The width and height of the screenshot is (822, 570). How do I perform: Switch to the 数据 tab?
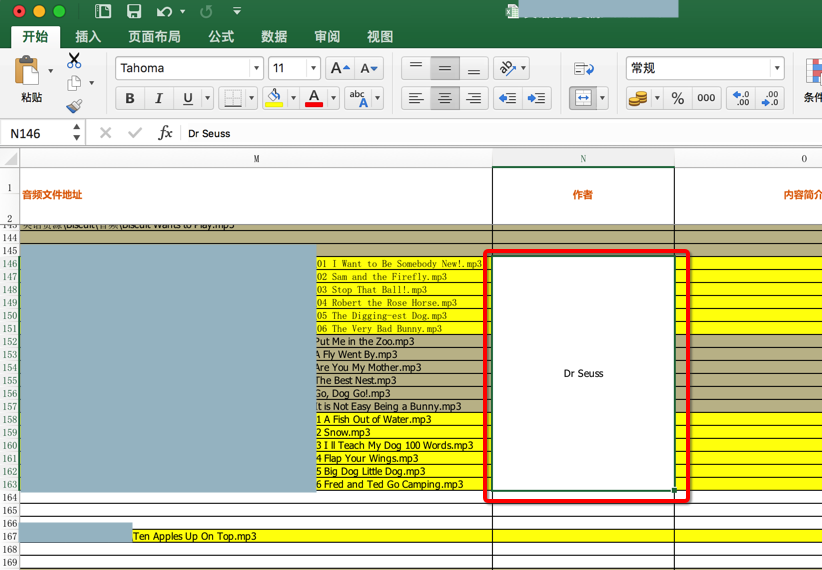click(x=274, y=37)
